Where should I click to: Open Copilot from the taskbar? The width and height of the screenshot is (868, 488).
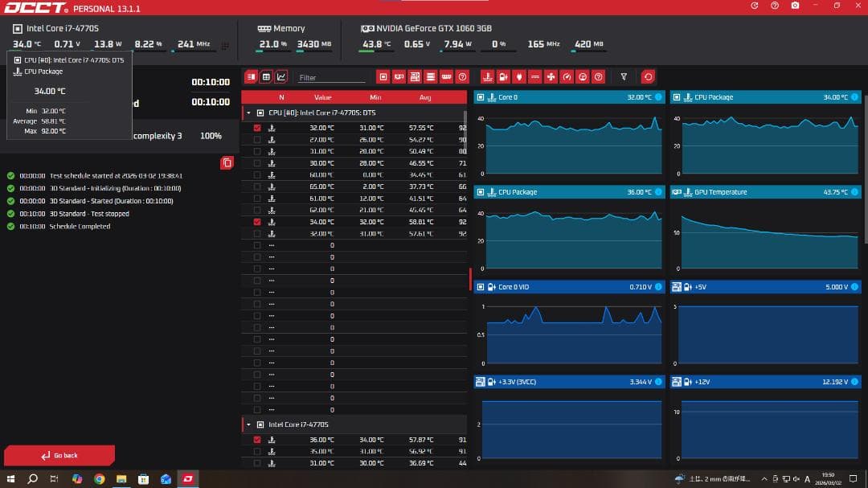77,478
